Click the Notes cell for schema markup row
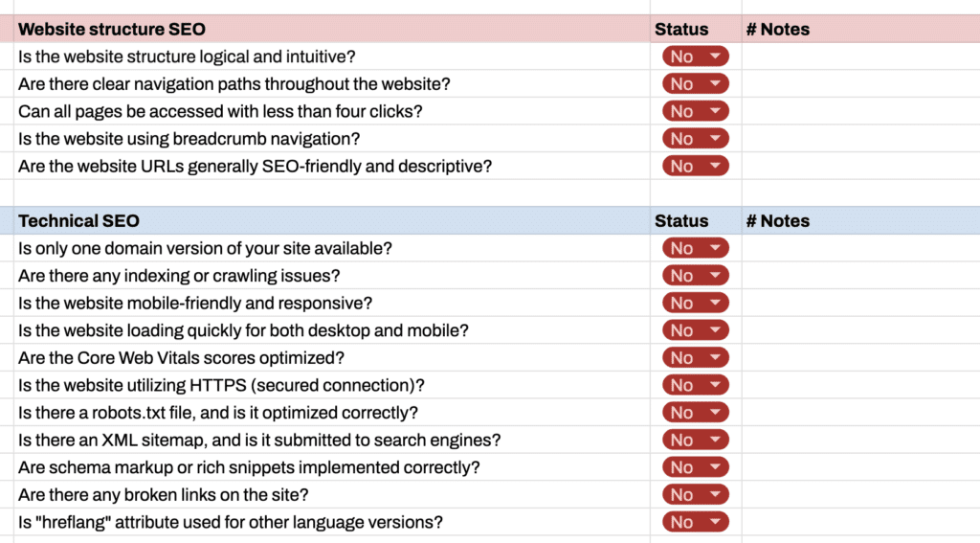 pyautogui.click(x=859, y=468)
